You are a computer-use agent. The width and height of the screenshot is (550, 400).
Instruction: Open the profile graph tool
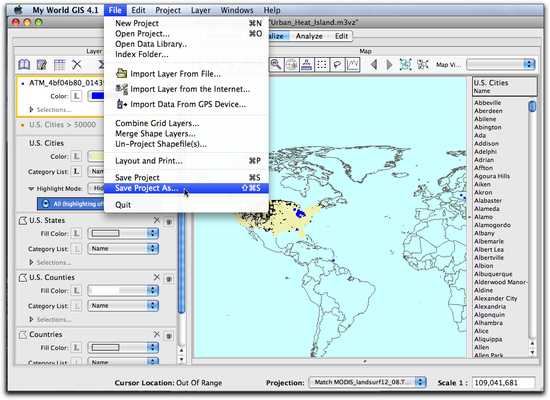click(x=353, y=65)
